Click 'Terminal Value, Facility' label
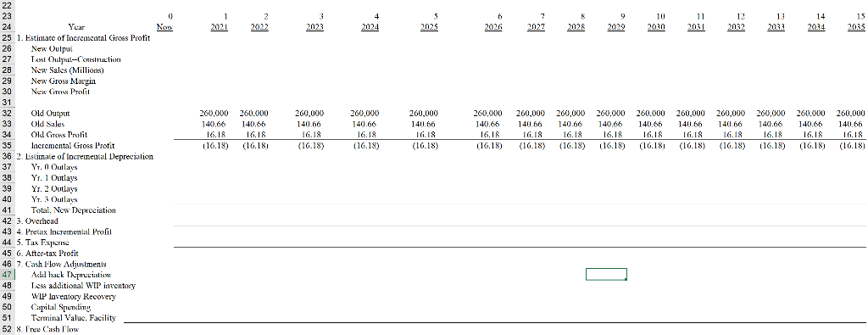The image size is (868, 335). pos(74,318)
